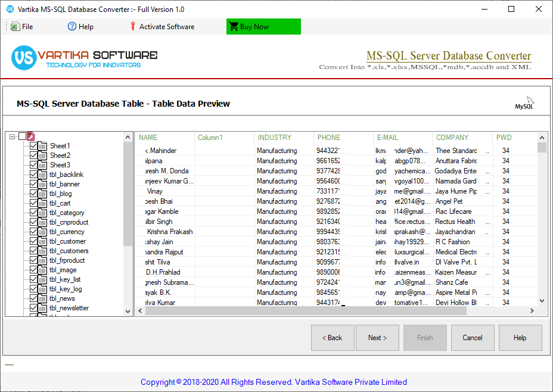Click the table icon next to tbl_image

[43, 270]
